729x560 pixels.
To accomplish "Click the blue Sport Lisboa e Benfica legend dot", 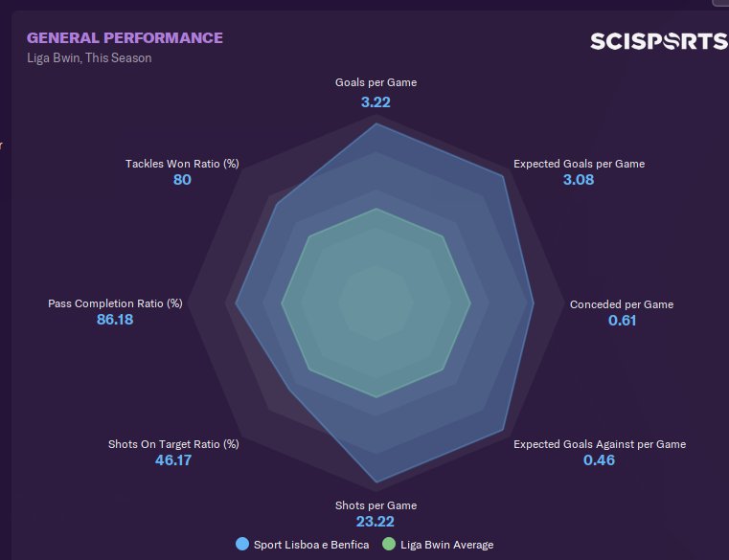I will tap(242, 545).
